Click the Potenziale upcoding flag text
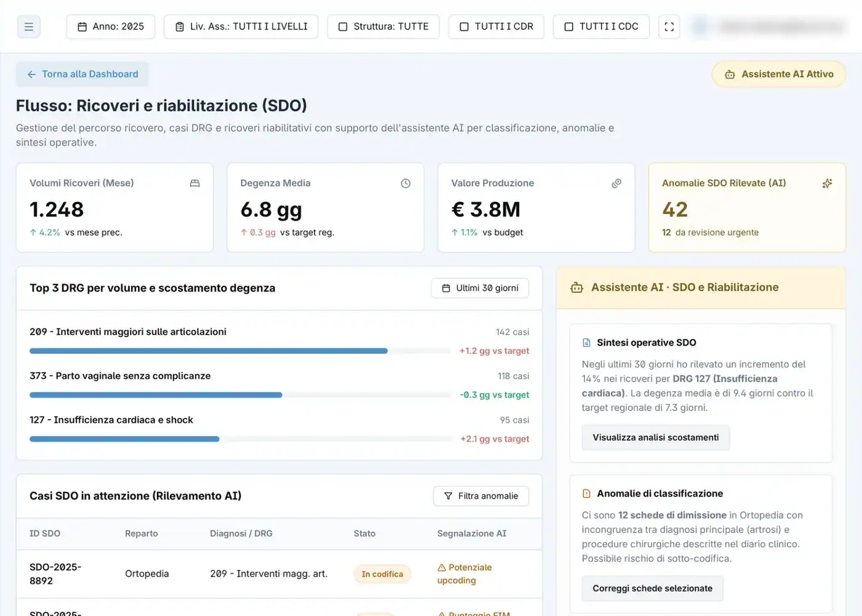 coord(465,574)
